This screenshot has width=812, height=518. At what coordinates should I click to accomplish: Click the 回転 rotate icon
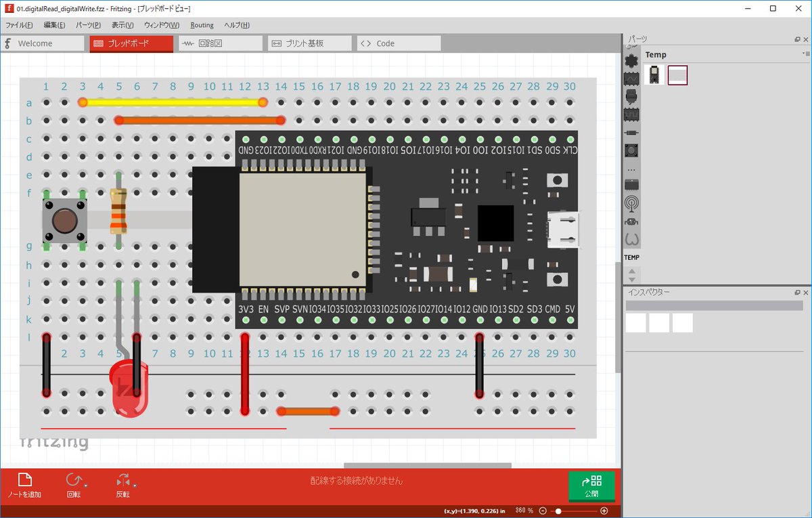coord(72,480)
